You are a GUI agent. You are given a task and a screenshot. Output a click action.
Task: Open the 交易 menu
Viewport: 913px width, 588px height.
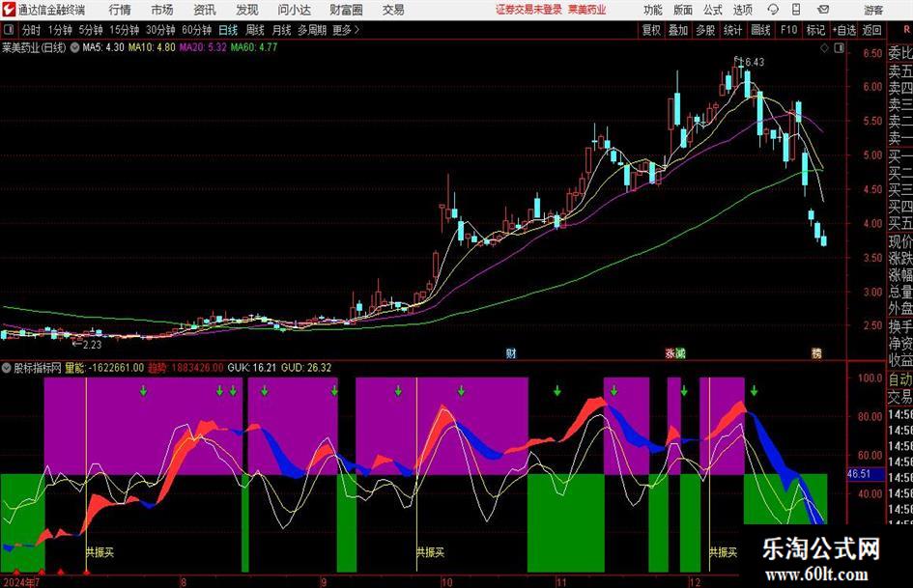[x=393, y=10]
